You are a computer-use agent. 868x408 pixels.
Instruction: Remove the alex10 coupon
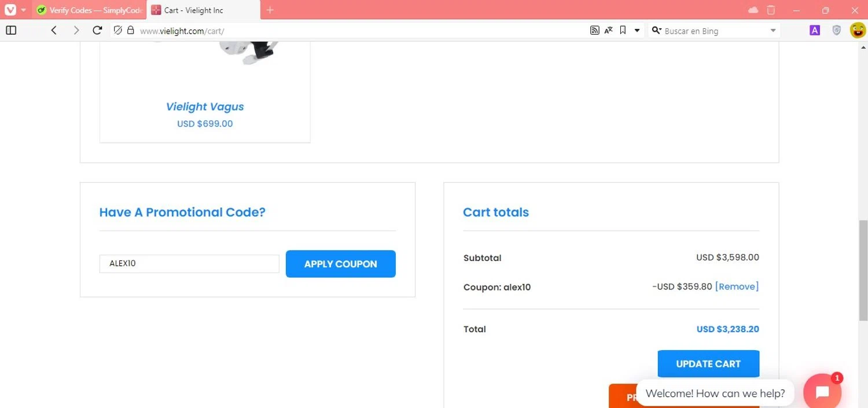click(737, 286)
